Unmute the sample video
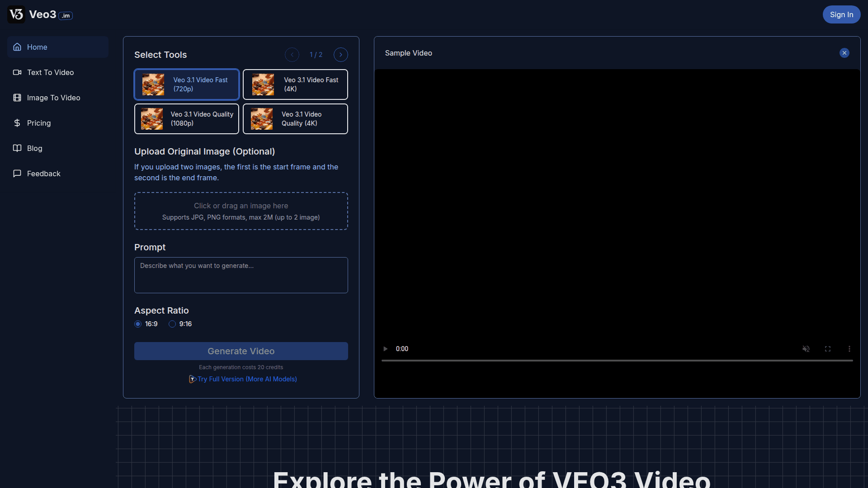Image resolution: width=868 pixels, height=488 pixels. pyautogui.click(x=806, y=348)
